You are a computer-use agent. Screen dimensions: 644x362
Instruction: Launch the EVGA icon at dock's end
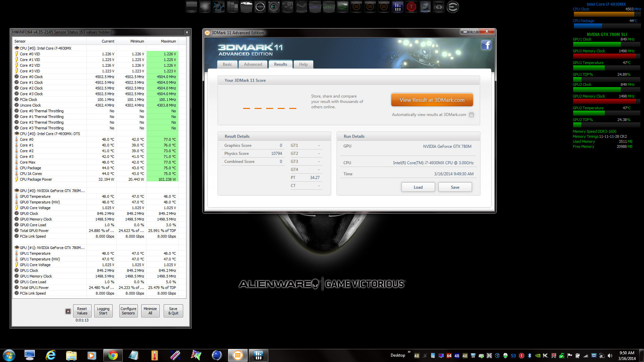tap(452, 7)
